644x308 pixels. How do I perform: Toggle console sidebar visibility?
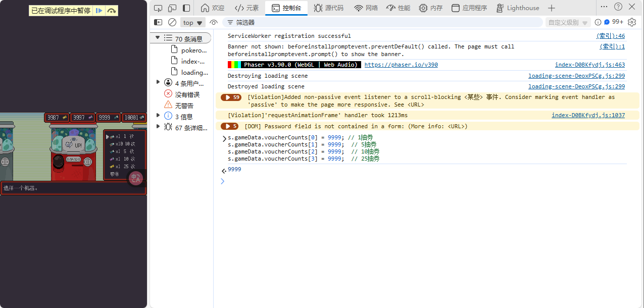pos(158,22)
